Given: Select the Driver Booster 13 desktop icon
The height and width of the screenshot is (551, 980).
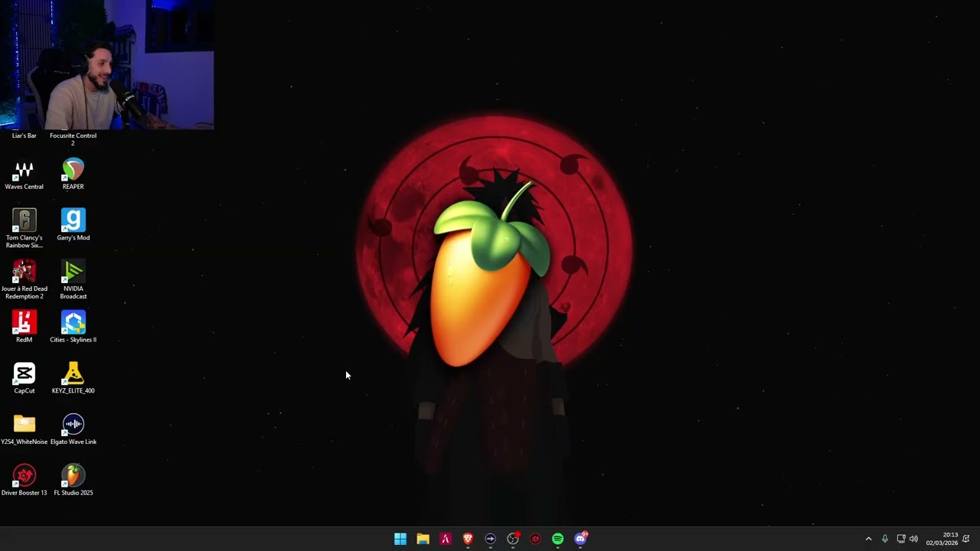Looking at the screenshot, I should 24,481.
